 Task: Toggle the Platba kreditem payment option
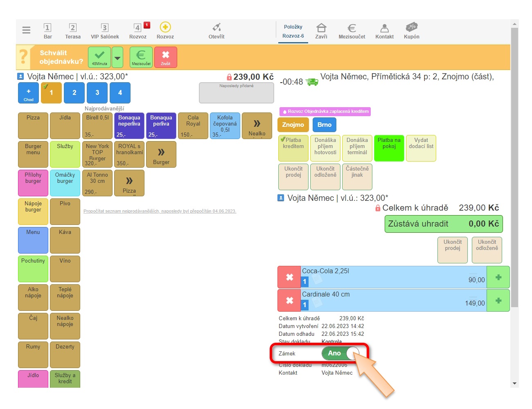tap(293, 148)
